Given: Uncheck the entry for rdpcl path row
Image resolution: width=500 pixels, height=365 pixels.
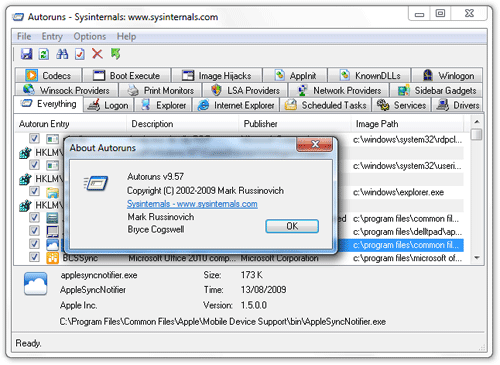Looking at the screenshot, I should (x=34, y=138).
